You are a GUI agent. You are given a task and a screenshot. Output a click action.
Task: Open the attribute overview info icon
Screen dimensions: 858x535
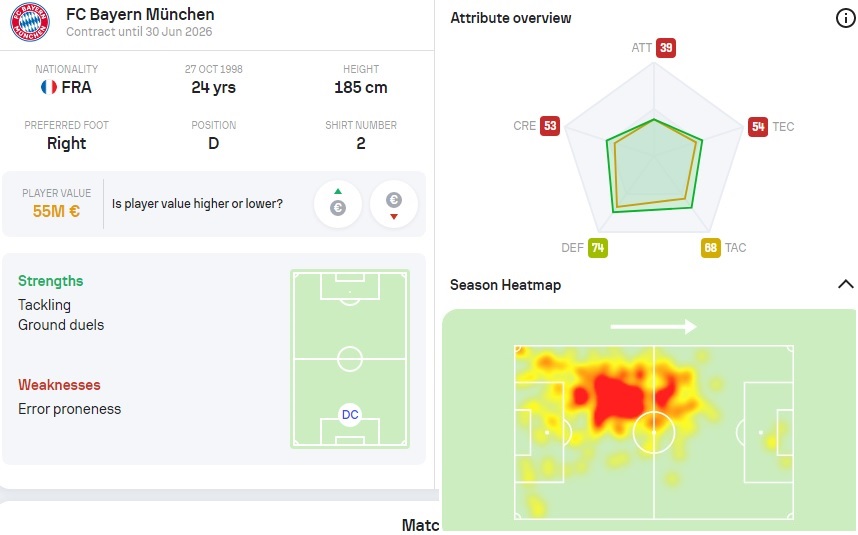(844, 18)
